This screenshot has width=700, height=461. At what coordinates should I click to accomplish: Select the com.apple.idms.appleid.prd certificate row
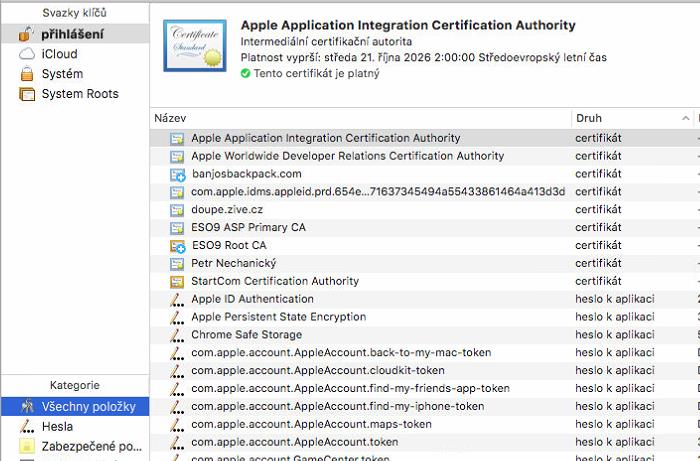(425, 192)
